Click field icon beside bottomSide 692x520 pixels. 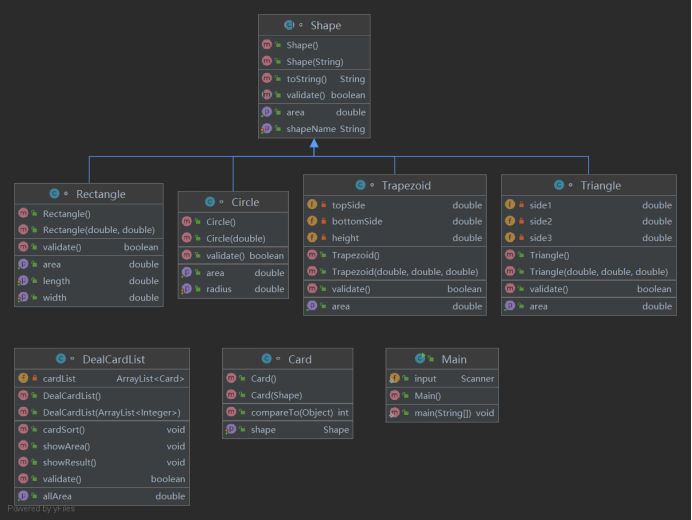tap(312, 221)
